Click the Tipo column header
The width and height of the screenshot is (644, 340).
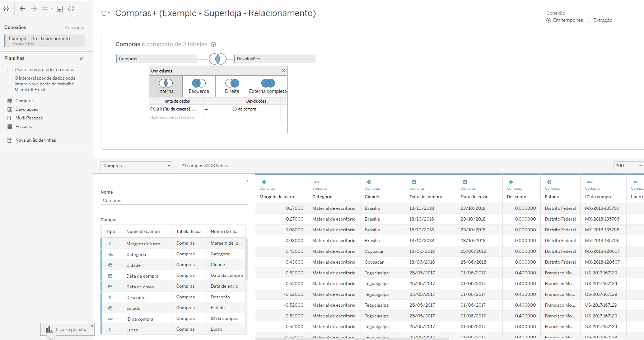pos(111,232)
